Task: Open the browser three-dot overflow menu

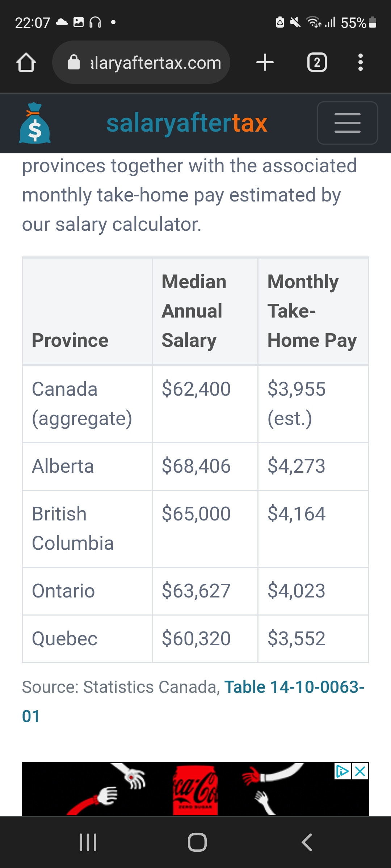Action: tap(360, 63)
